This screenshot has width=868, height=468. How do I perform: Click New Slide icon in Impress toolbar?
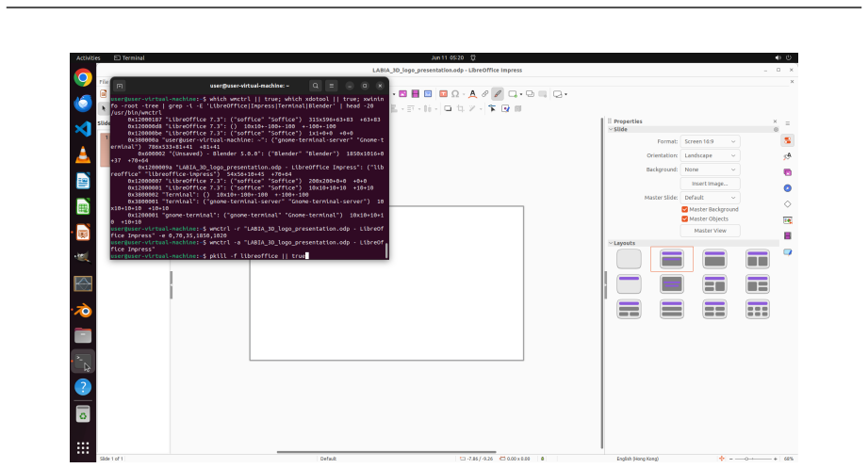513,94
